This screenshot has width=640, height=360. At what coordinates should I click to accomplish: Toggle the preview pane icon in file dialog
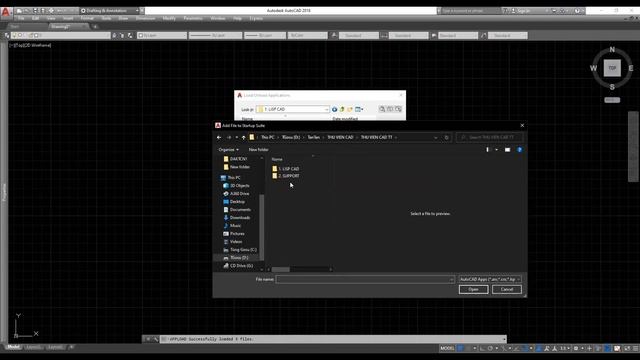point(507,150)
